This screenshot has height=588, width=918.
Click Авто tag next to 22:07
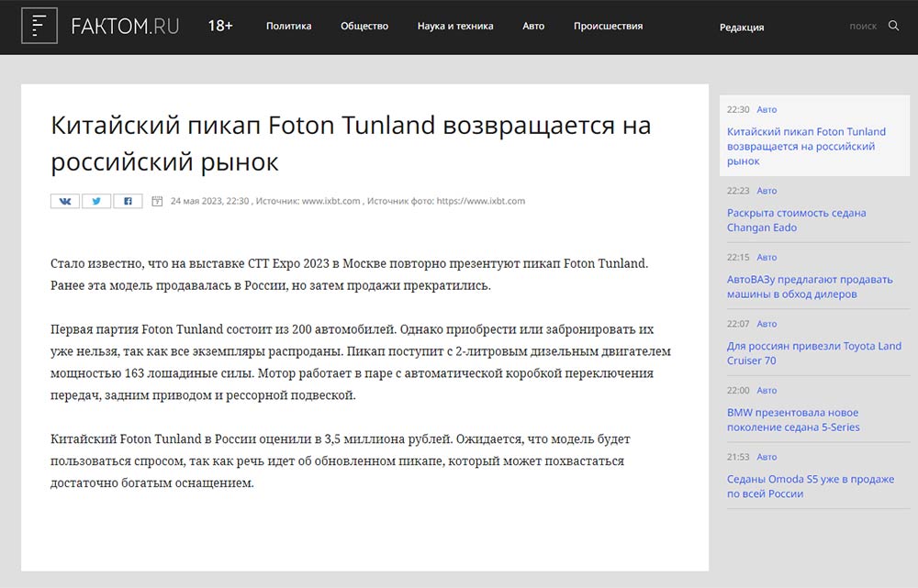point(767,324)
